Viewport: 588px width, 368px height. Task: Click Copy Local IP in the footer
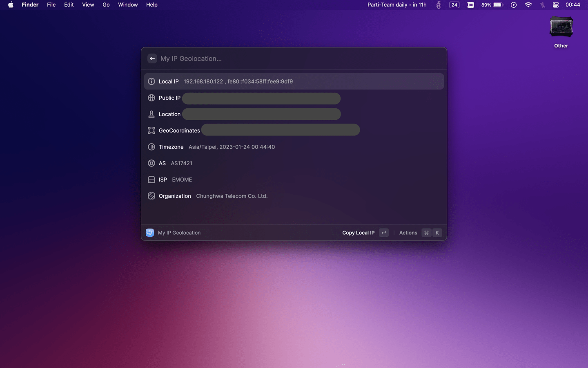coord(358,232)
